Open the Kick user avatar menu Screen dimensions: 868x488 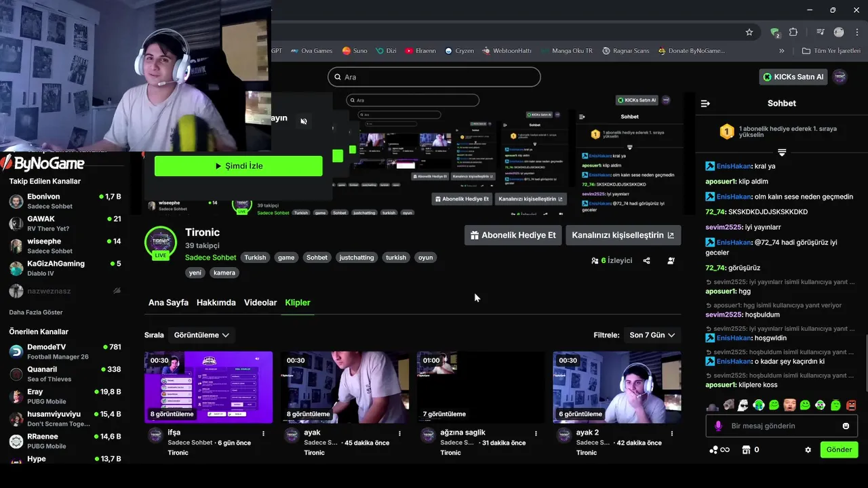pos(840,77)
